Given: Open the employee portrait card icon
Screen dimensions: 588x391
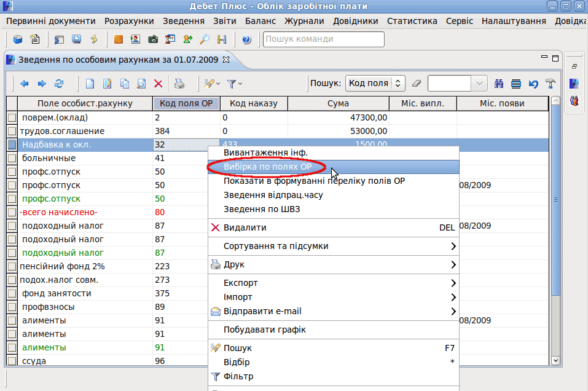Looking at the screenshot, I should coord(135,39).
